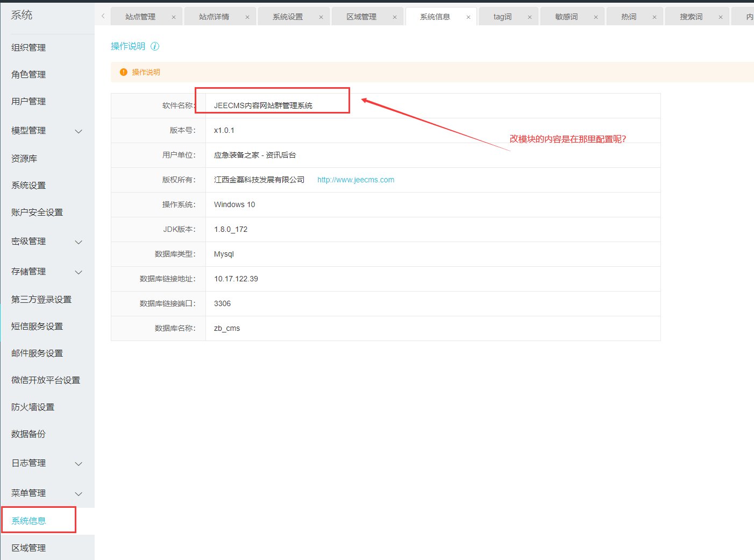The height and width of the screenshot is (560, 754).
Task: Click the software name JEECMS内容网站群管理系统
Action: [263, 105]
